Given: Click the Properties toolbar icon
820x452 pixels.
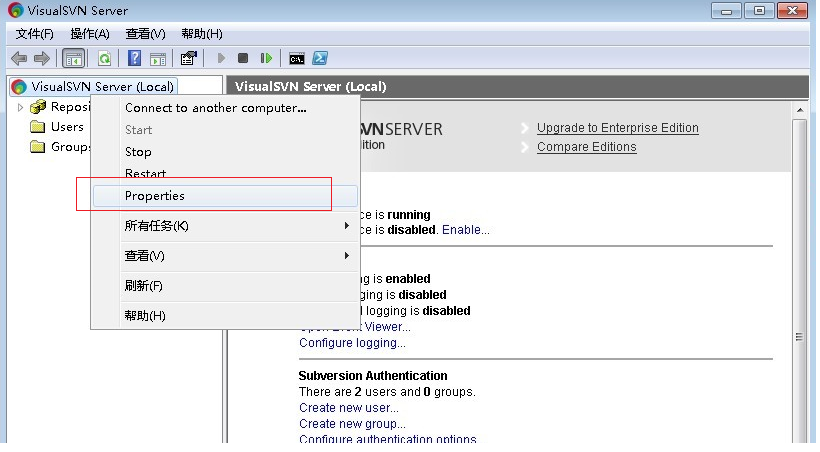Looking at the screenshot, I should pyautogui.click(x=189, y=58).
